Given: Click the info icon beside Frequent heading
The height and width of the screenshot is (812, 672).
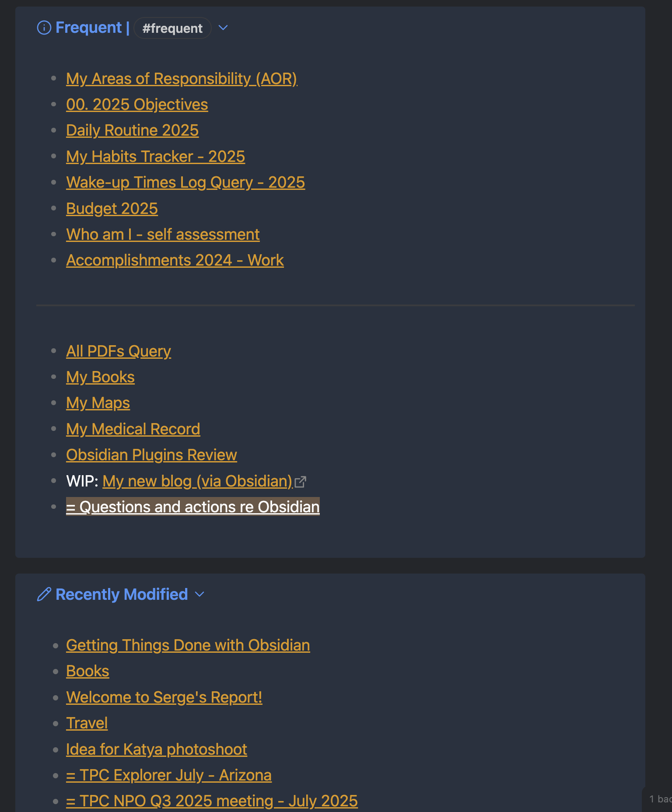Looking at the screenshot, I should pos(44,27).
